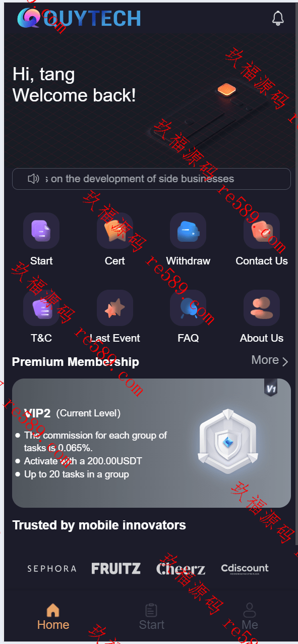The image size is (298, 644).
Task: Click the speaker announcement icon
Action: 33,179
